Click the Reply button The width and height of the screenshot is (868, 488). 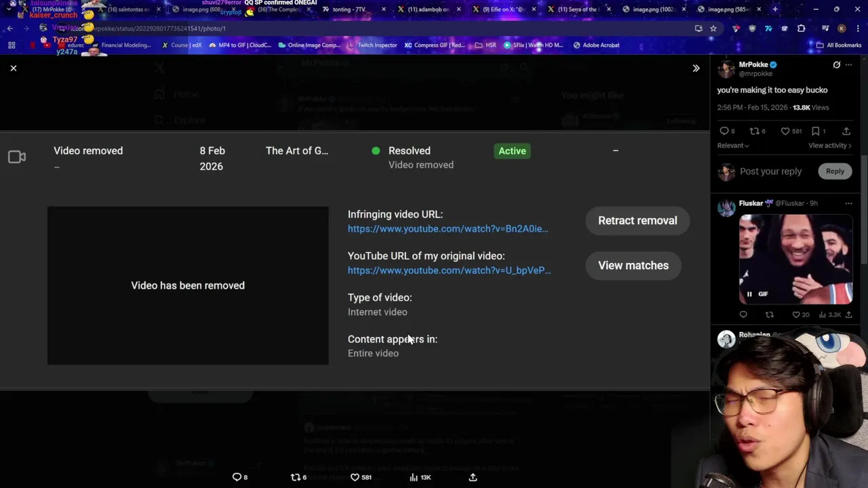click(x=835, y=171)
